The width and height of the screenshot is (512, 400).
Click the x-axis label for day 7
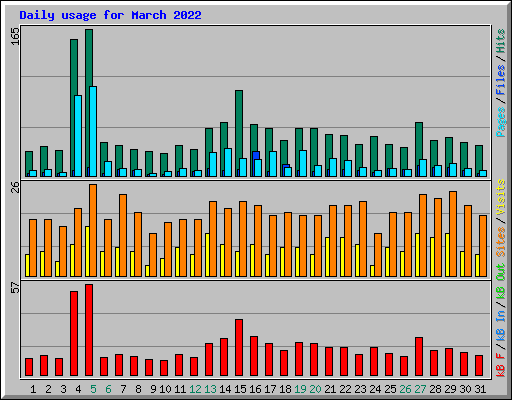123,389
